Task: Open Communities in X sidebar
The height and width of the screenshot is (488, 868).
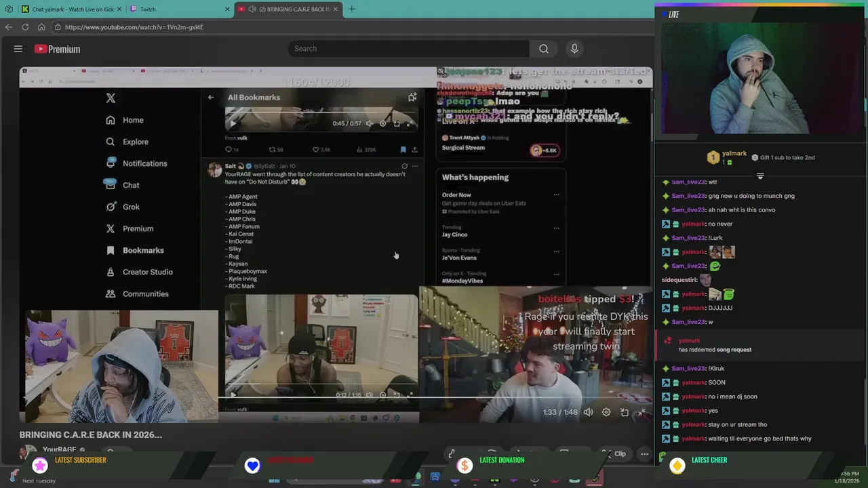Action: 137,293
